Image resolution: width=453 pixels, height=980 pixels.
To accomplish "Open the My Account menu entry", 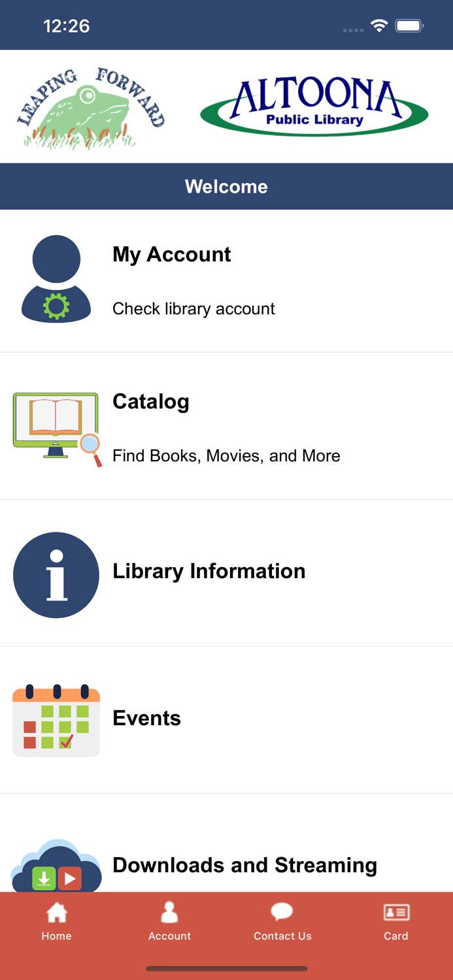I will pyautogui.click(x=171, y=255).
